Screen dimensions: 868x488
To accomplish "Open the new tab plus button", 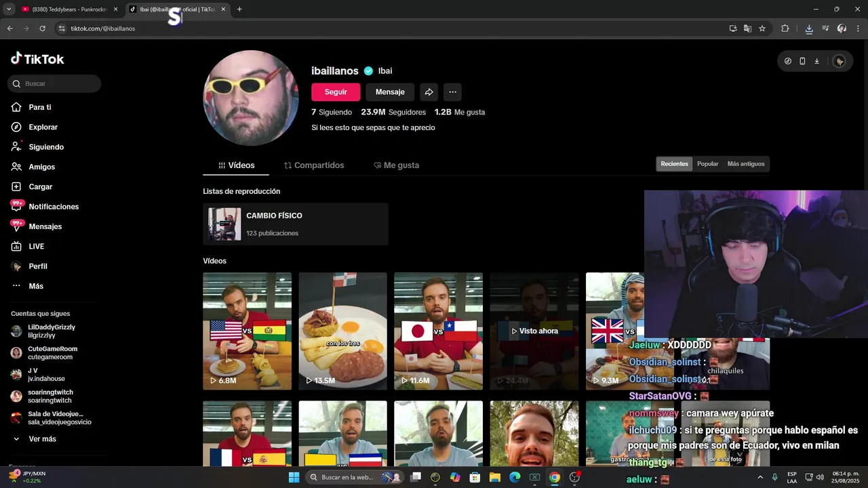I will point(239,9).
